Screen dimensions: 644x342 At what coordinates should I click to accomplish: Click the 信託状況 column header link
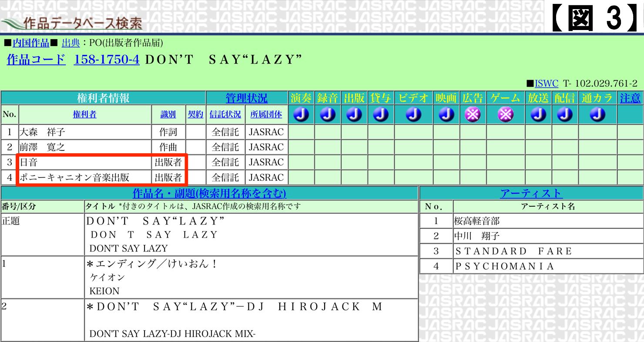pyautogui.click(x=225, y=114)
